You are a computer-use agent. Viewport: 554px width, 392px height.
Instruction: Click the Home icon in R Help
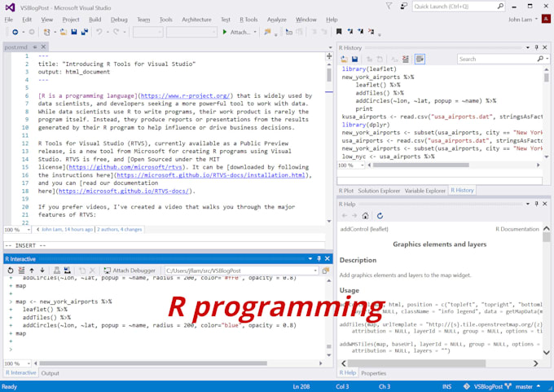365,216
